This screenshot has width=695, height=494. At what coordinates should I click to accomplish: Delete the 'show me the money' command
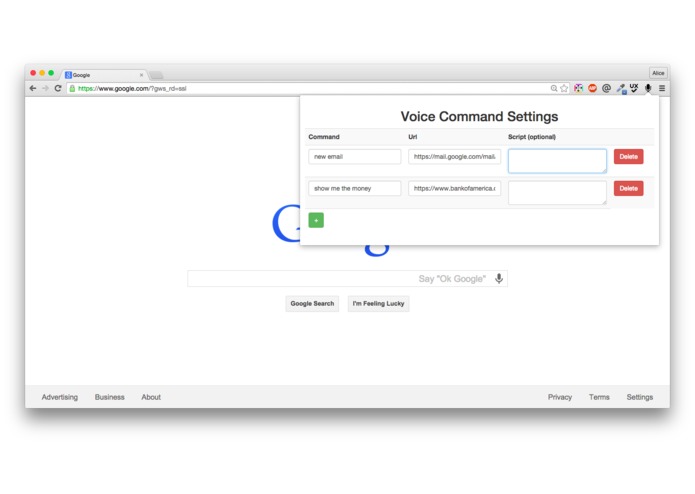(x=629, y=188)
